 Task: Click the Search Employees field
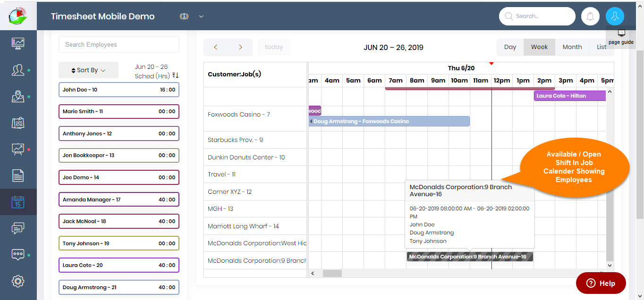119,45
